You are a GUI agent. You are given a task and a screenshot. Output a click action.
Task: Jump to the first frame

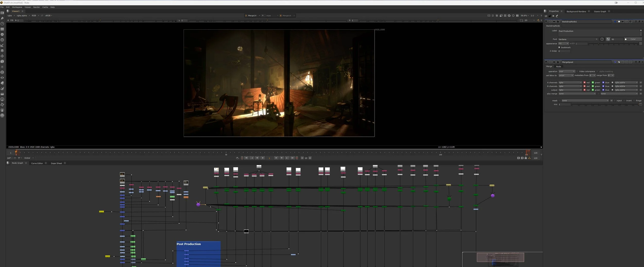coord(246,158)
